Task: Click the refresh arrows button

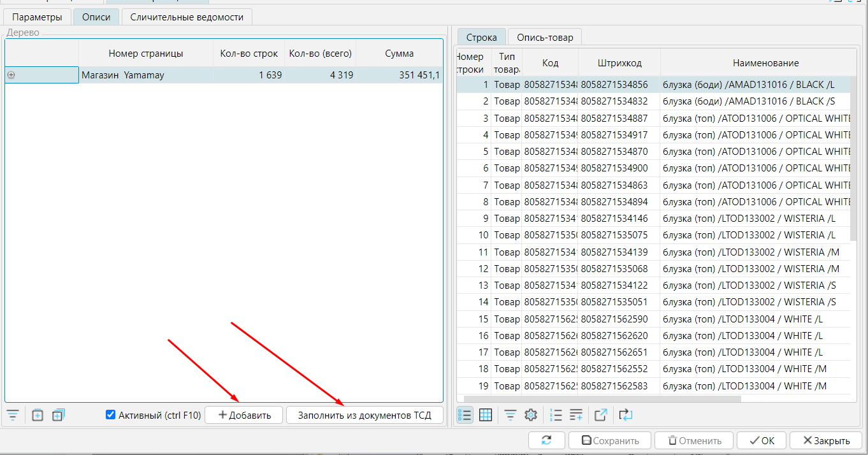Action: point(546,440)
